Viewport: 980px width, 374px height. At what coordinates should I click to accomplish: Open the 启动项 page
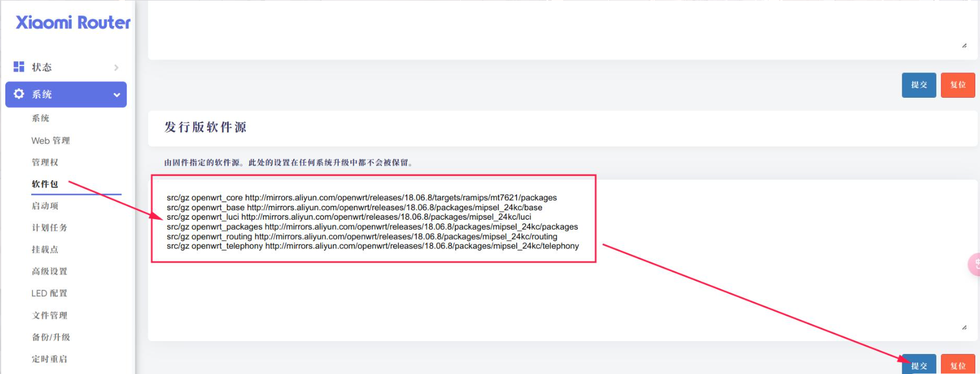point(45,206)
